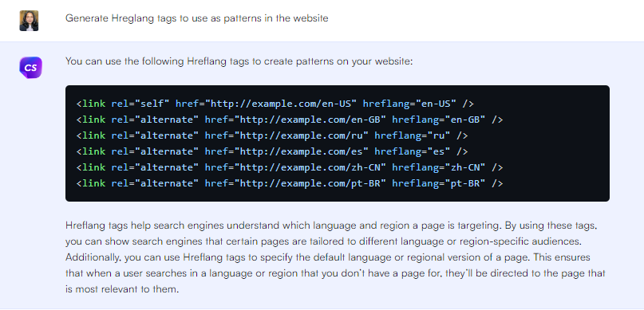This screenshot has width=644, height=310.
Task: Click the code line with hreflang="es"
Action: pyautogui.click(x=272, y=151)
